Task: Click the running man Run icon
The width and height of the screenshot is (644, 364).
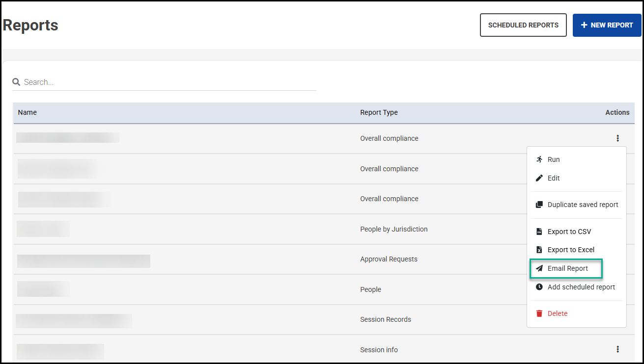Action: [x=539, y=159]
